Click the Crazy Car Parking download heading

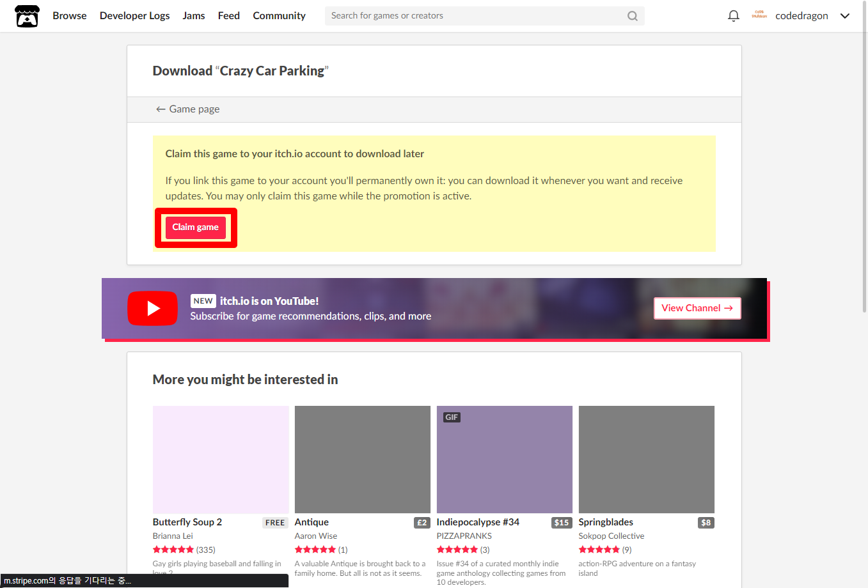(x=241, y=71)
